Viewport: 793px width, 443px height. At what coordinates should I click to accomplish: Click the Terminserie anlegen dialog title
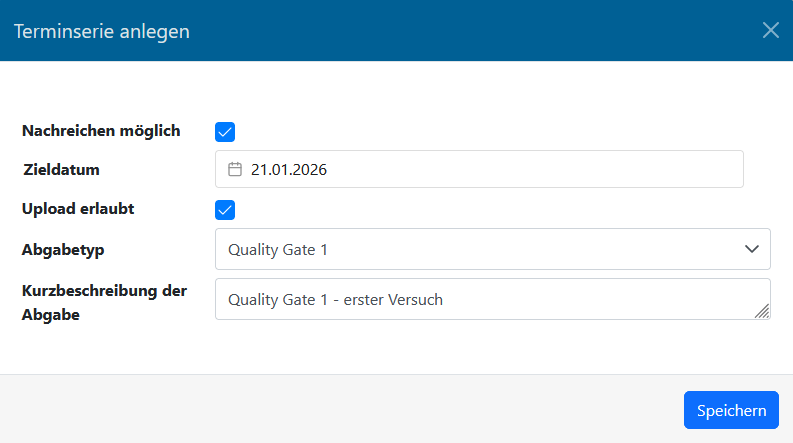[101, 31]
